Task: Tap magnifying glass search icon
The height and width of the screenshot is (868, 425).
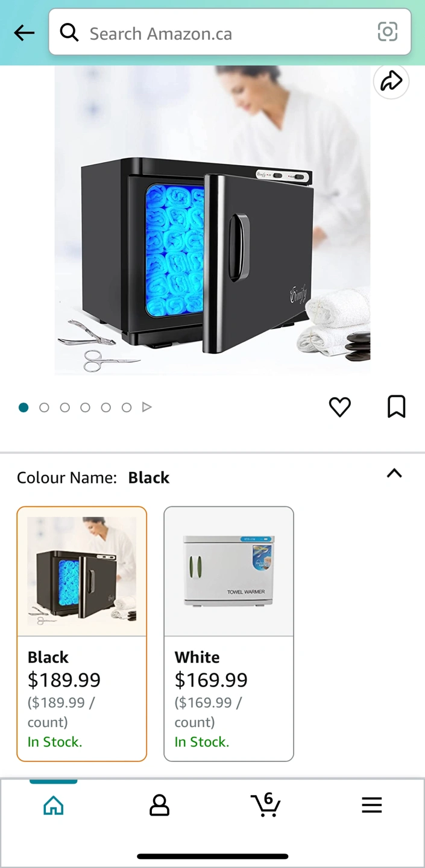Action: [69, 33]
